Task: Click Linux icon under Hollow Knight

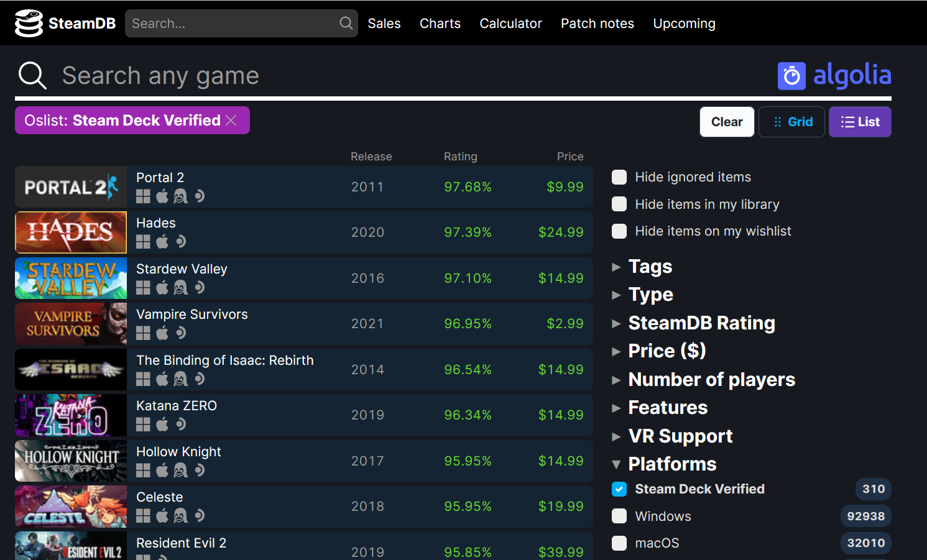Action: click(180, 470)
